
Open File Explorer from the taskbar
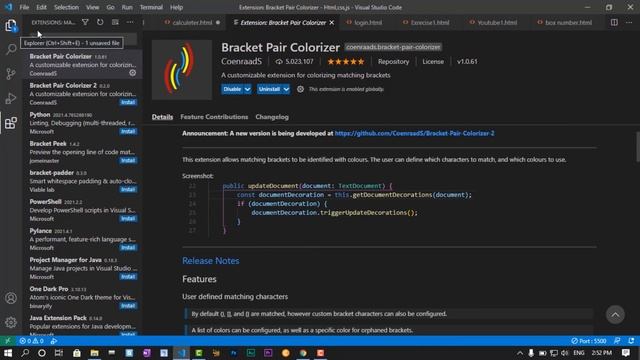pyautogui.click(x=94, y=353)
